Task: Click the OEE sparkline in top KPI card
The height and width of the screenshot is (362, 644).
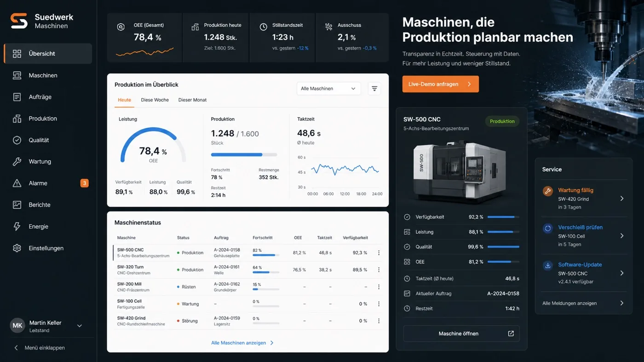Action: [x=144, y=51]
